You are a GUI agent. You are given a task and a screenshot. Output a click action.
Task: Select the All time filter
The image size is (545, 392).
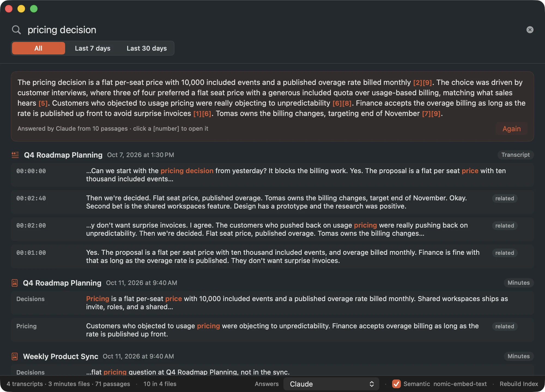click(x=38, y=48)
